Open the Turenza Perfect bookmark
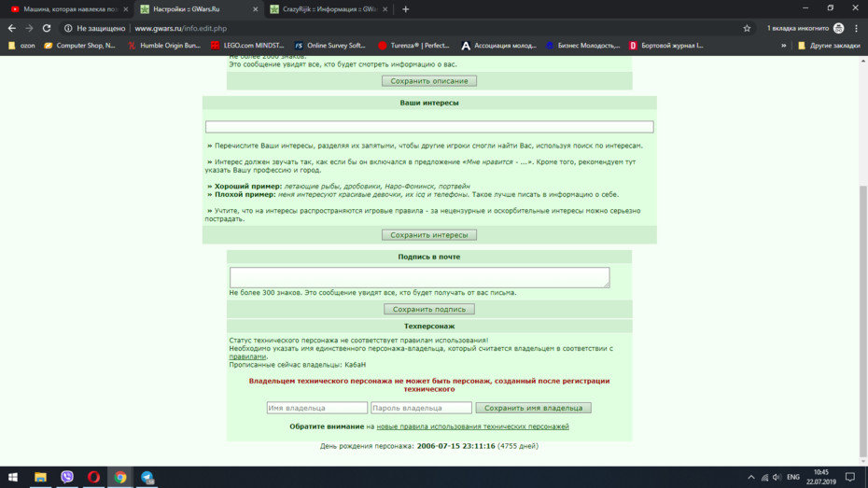The height and width of the screenshot is (488, 868). tap(413, 46)
